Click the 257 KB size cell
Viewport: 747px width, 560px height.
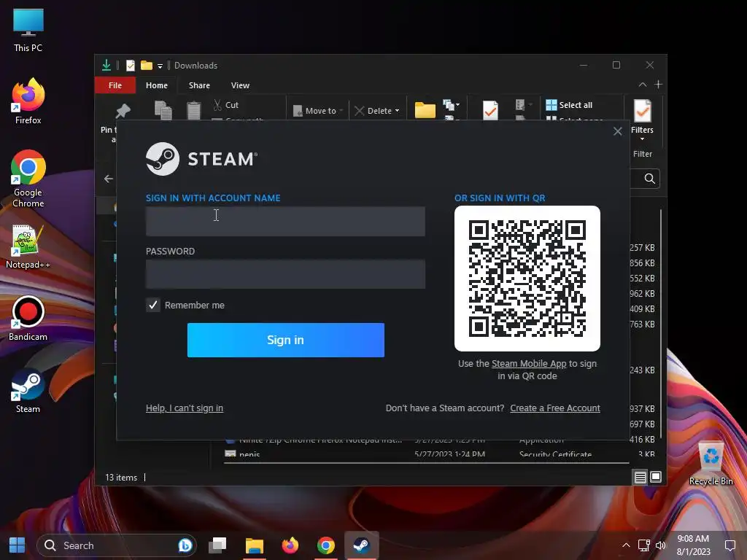click(x=642, y=248)
